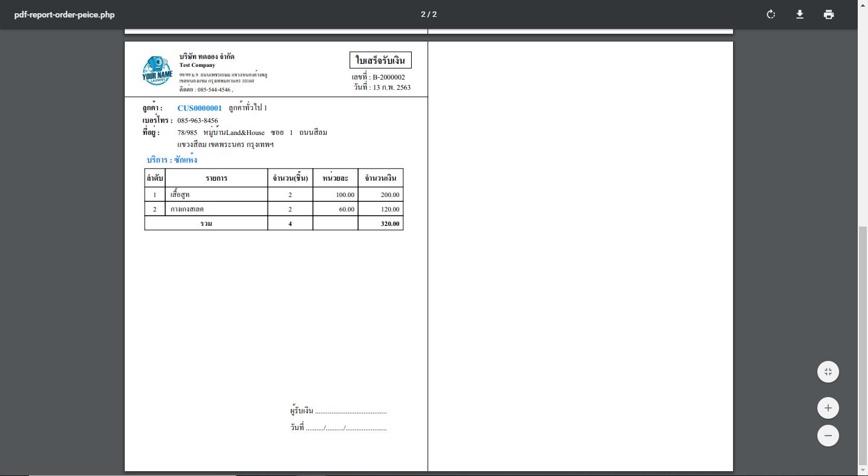The width and height of the screenshot is (868, 476).
Task: Click the YOUR NAME laundry logo
Action: (157, 71)
